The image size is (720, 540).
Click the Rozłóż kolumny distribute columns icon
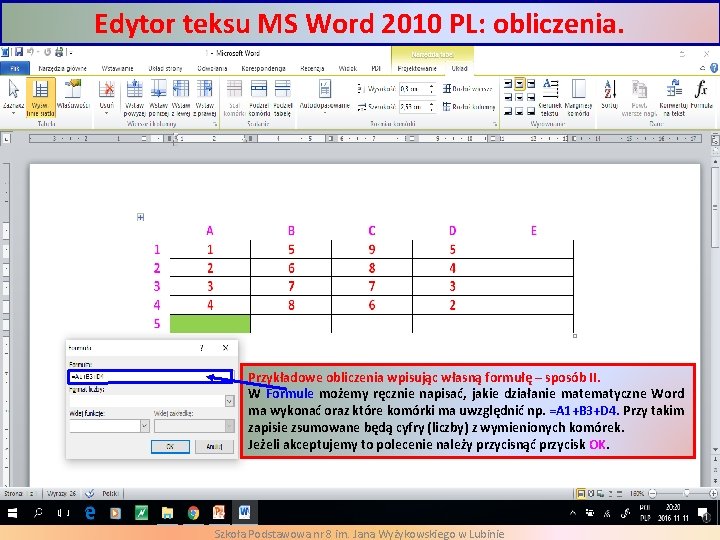(447, 107)
